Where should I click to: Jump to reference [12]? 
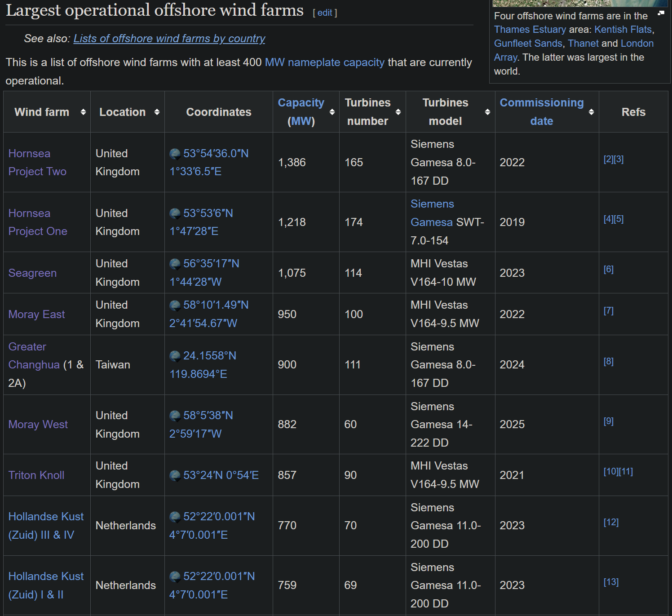click(611, 523)
